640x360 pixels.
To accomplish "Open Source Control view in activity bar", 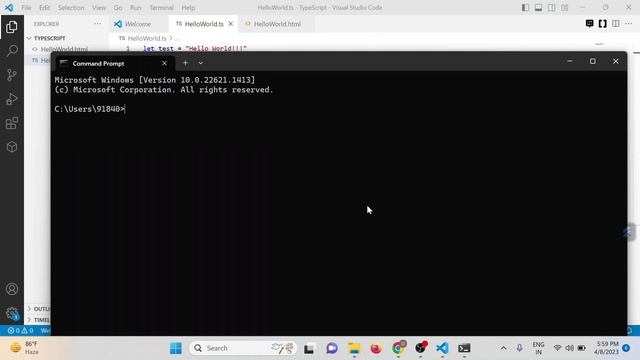I will (x=12, y=75).
